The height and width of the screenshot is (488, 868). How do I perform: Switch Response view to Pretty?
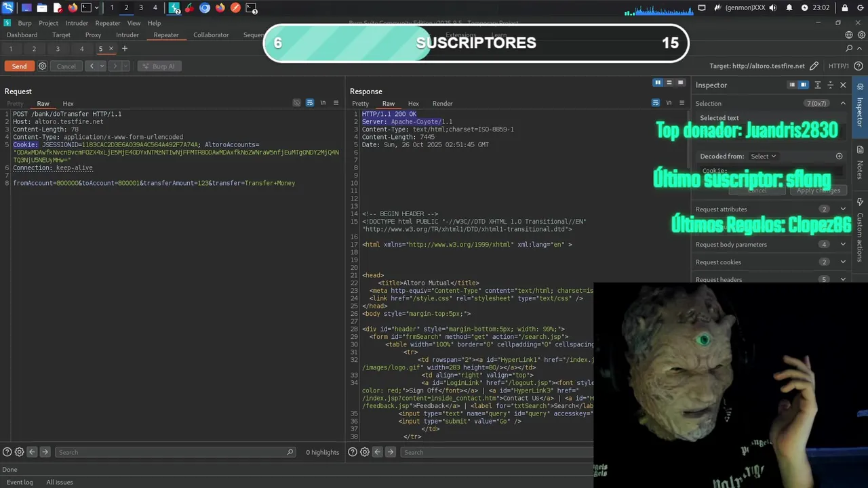360,104
